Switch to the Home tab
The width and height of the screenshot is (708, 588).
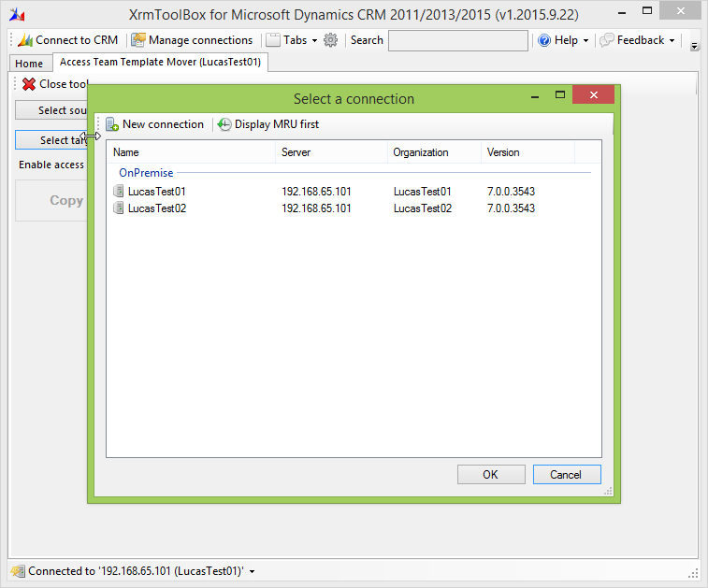29,64
